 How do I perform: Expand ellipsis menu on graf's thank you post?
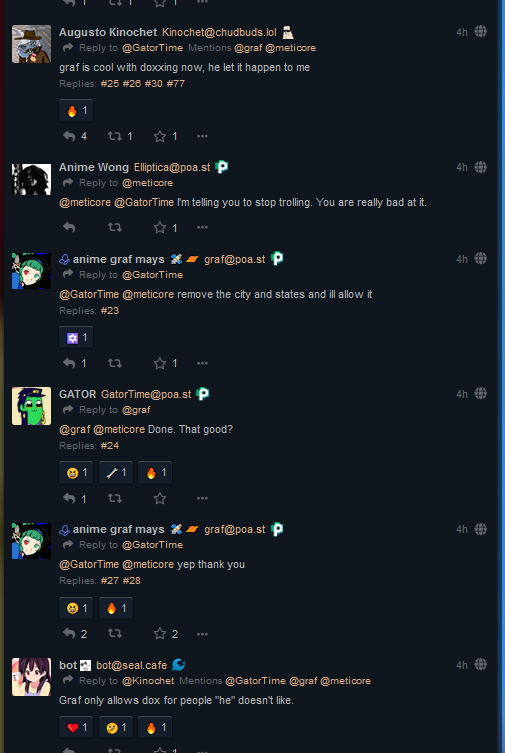tap(202, 634)
